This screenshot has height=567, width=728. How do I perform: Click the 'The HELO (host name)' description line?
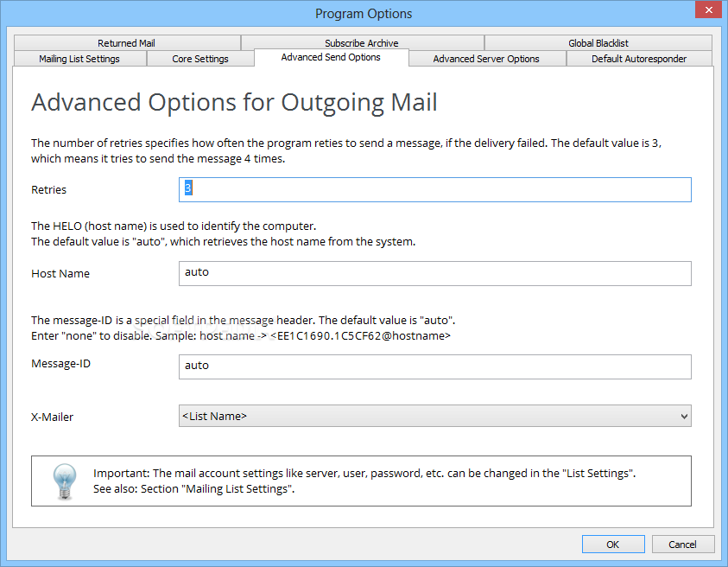(174, 226)
